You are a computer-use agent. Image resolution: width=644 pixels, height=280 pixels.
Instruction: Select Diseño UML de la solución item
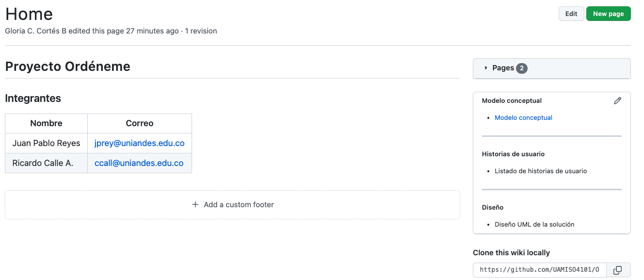[x=534, y=224]
